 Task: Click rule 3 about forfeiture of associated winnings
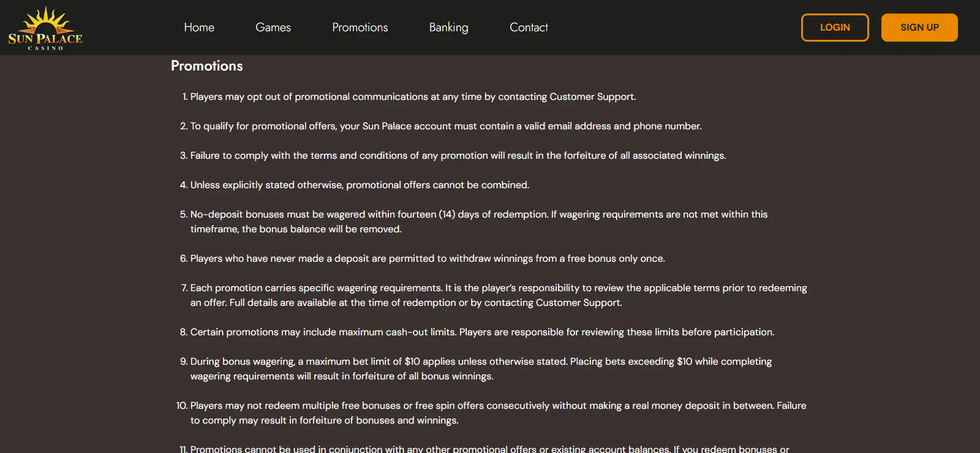[x=458, y=156]
